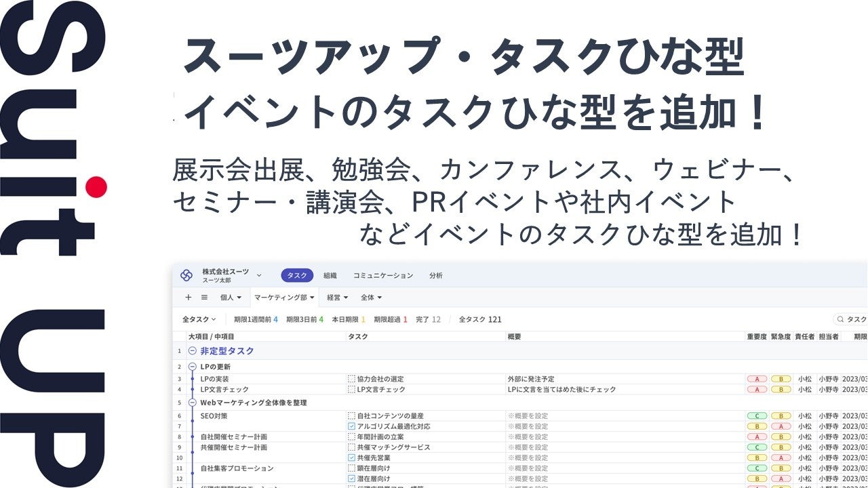Image resolution: width=868 pixels, height=488 pixels.
Task: Click importance badge C on SEO対策 row
Action: [x=757, y=415]
